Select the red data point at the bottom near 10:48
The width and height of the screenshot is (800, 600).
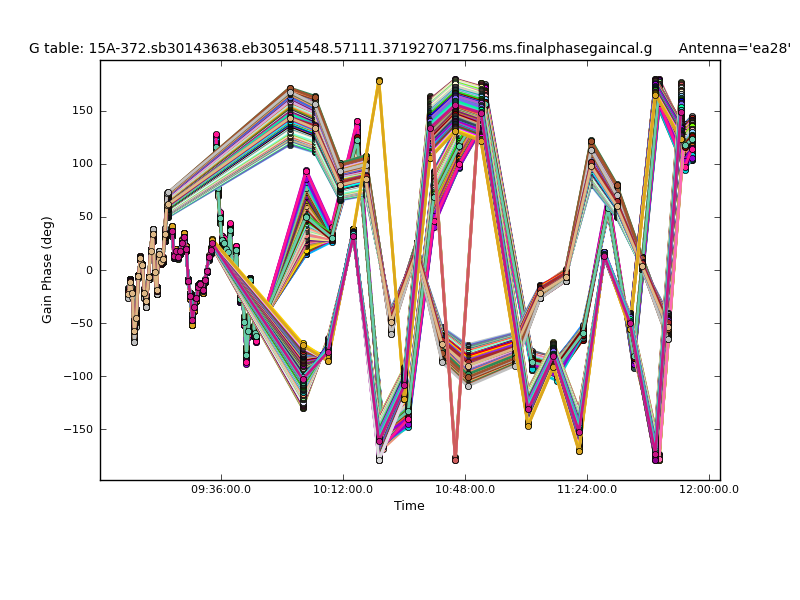(x=455, y=459)
